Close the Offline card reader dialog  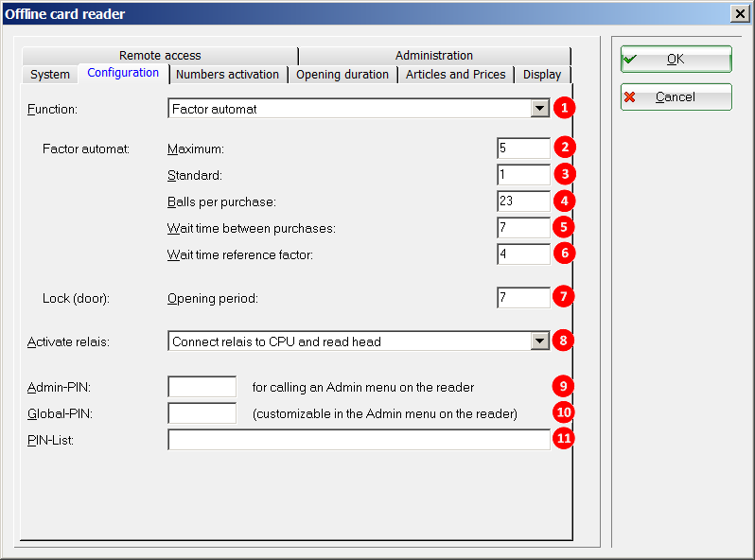[x=739, y=13]
